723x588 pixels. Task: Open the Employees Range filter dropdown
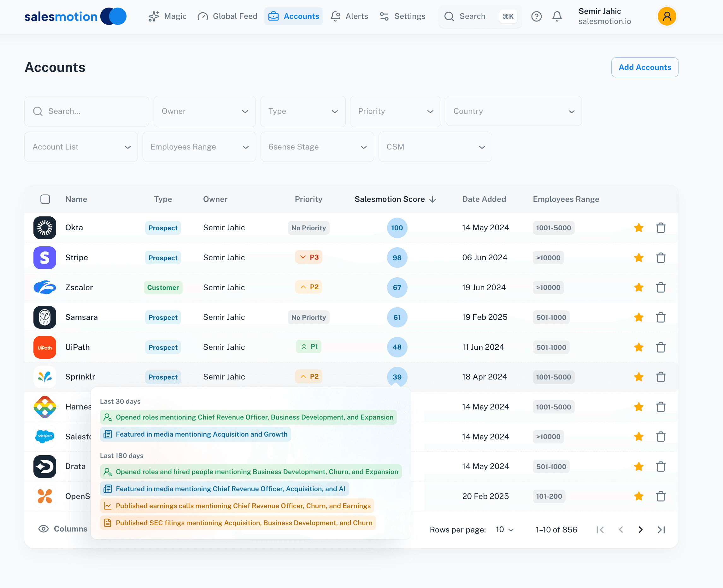pos(199,147)
